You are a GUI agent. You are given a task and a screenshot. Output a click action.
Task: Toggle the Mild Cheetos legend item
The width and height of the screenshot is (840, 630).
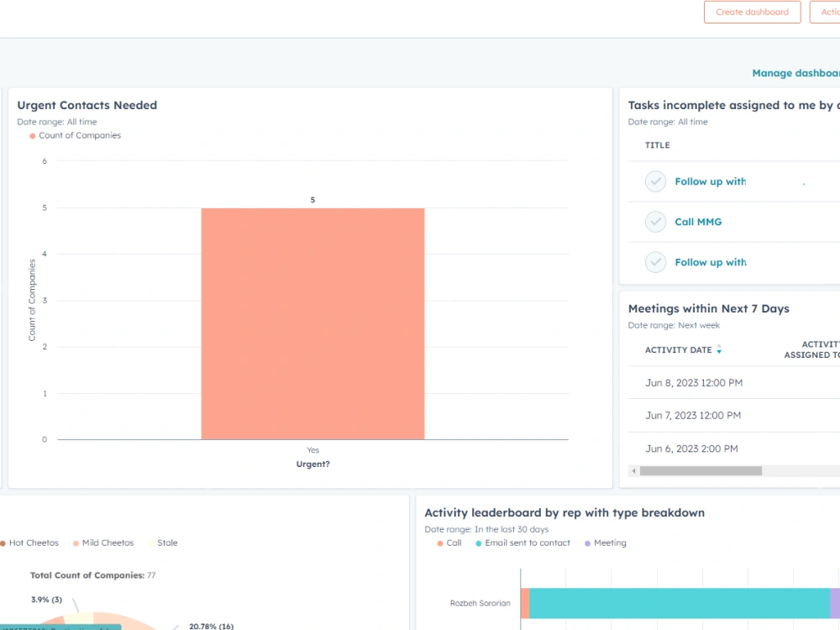click(x=102, y=543)
